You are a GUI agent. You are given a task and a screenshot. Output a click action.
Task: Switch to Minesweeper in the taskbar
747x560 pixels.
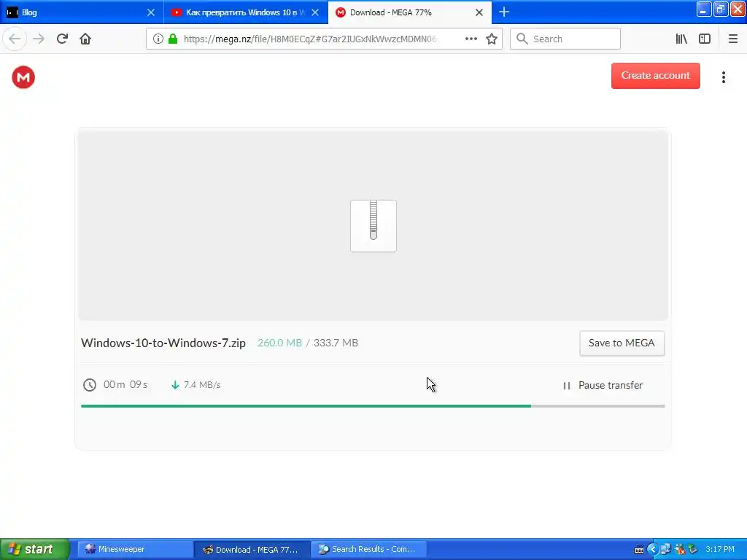pyautogui.click(x=135, y=550)
